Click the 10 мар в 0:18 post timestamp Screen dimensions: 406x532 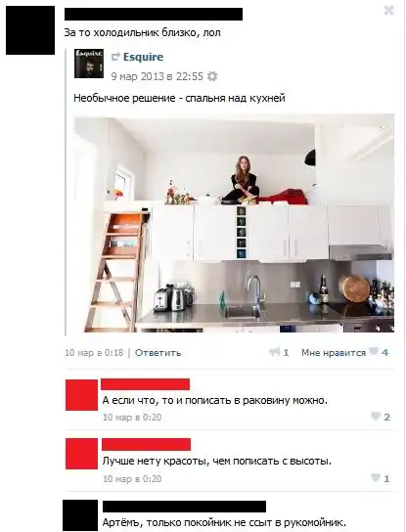94,353
